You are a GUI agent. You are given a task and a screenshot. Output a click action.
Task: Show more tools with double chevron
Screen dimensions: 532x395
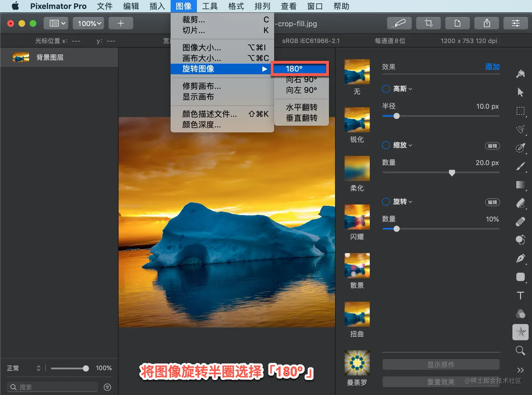tap(520, 370)
